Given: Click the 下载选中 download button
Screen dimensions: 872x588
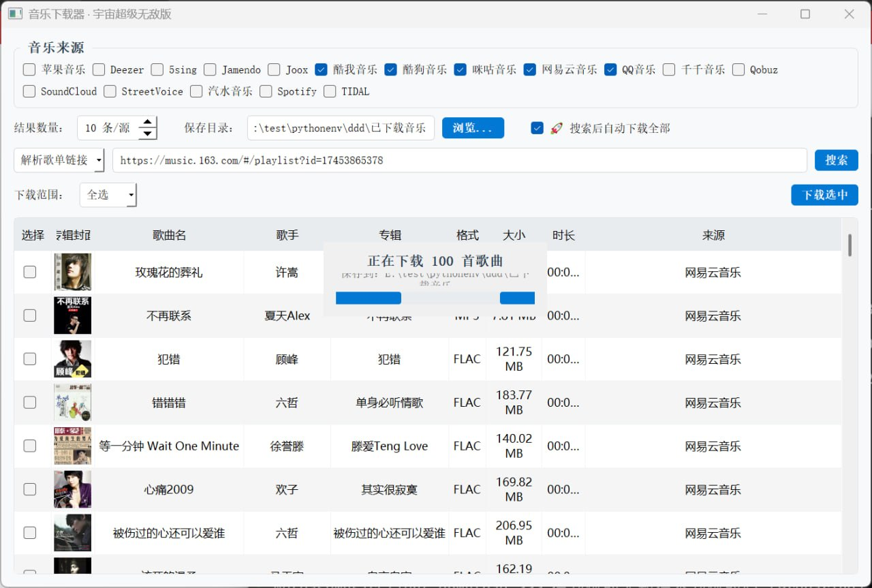Looking at the screenshot, I should click(824, 194).
